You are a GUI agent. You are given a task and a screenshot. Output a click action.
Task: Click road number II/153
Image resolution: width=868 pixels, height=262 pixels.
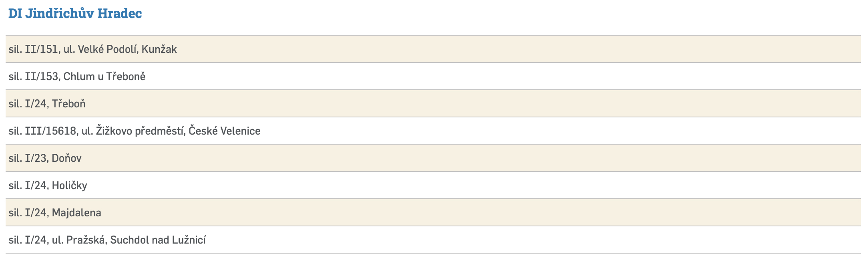[x=42, y=77]
